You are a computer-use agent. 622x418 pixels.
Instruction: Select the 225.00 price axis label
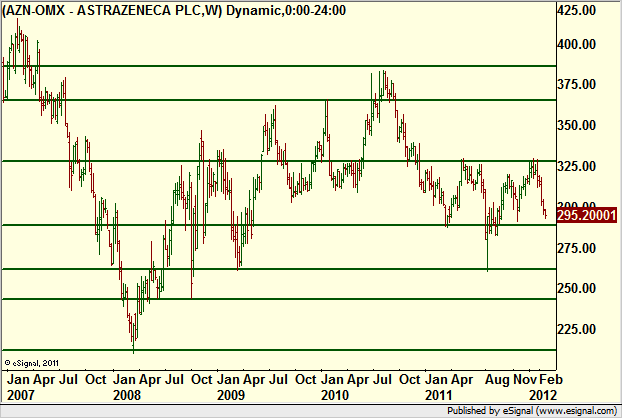coord(576,329)
